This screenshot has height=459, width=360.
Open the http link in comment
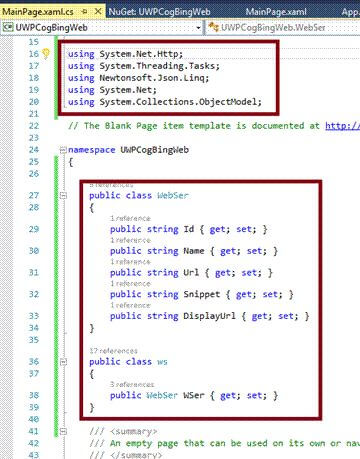(x=342, y=126)
